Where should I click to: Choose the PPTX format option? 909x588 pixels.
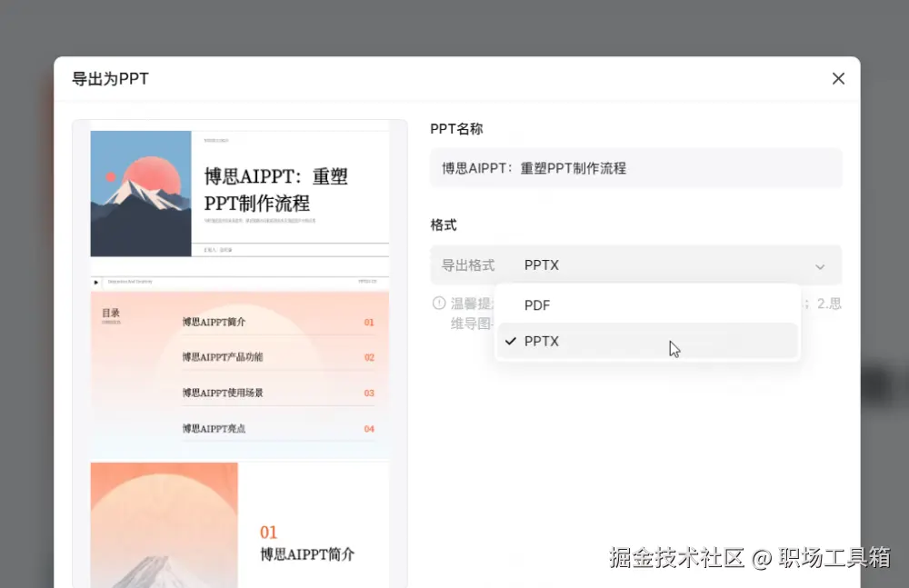(x=647, y=341)
